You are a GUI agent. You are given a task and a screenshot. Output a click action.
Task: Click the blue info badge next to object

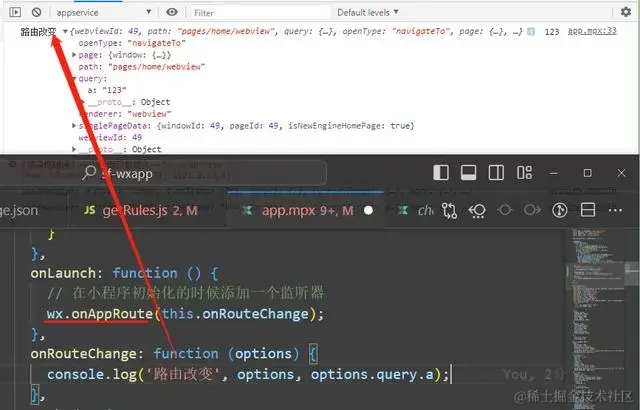531,31
